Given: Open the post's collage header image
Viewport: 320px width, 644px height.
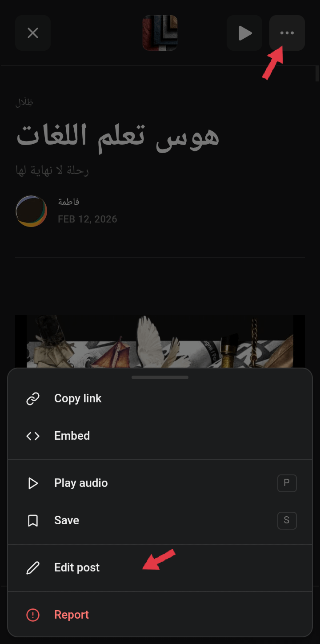Looking at the screenshot, I should click(x=160, y=341).
